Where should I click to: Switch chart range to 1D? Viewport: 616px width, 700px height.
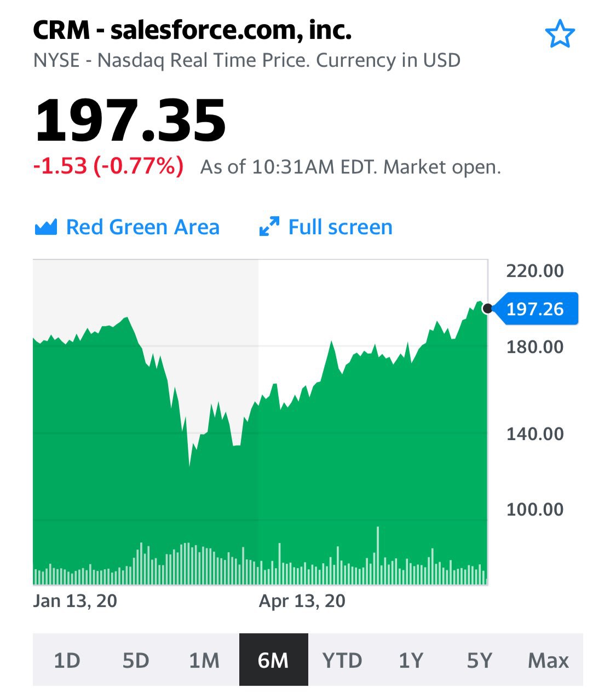67,660
